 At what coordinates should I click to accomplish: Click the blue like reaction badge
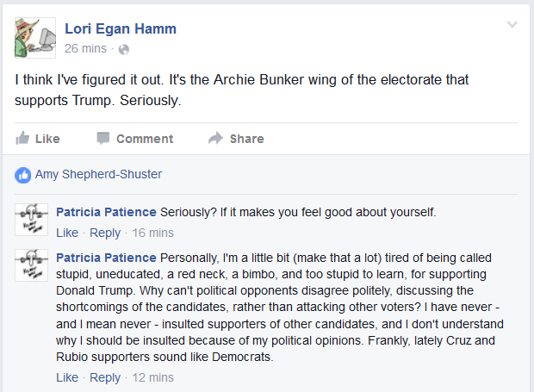(x=22, y=175)
